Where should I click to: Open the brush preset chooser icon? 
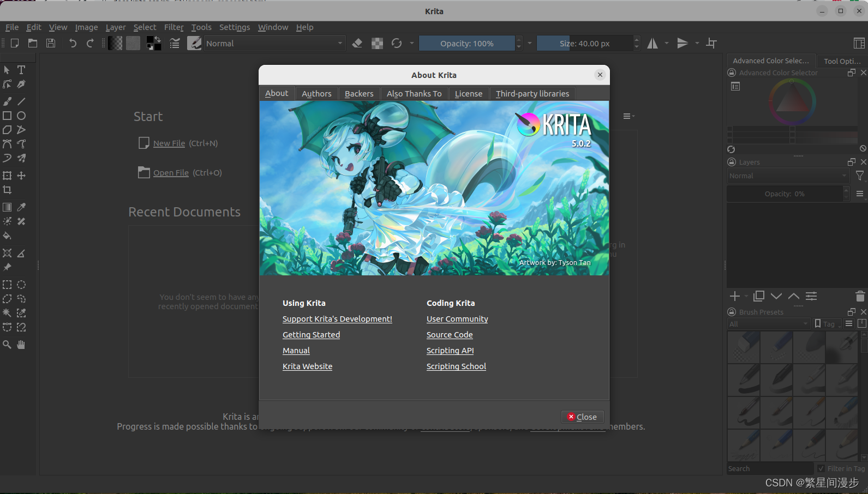point(194,43)
